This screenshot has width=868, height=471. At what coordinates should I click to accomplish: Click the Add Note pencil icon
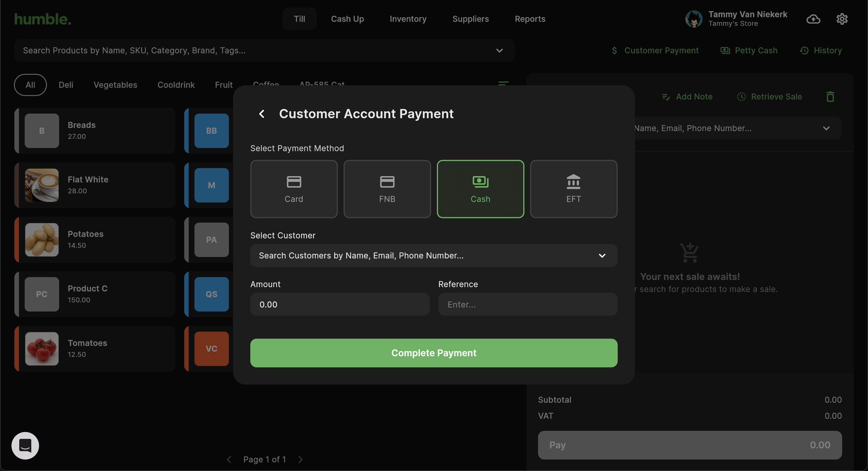(x=666, y=97)
